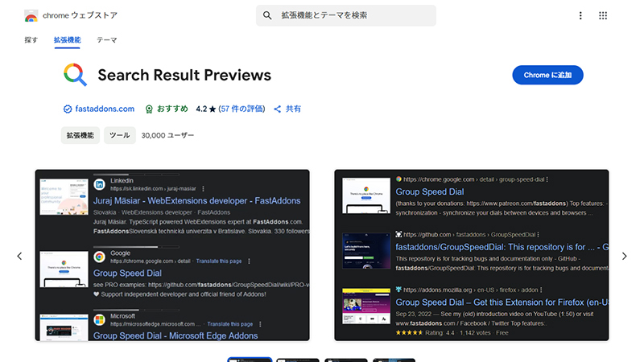The width and height of the screenshot is (644, 362).
Task: Click the 30,000 ユーザー text
Action: coord(167,135)
